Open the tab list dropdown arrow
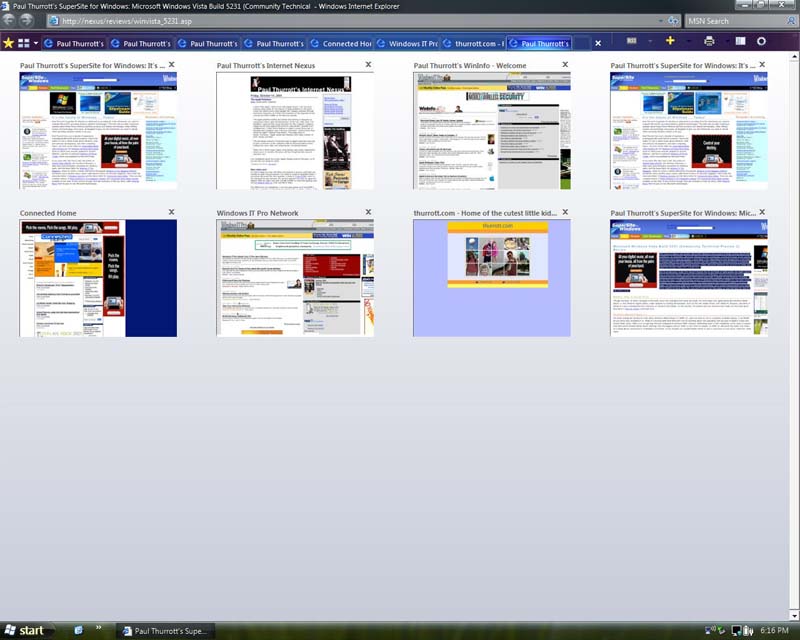Viewport: 800px width, 640px height. point(37,43)
